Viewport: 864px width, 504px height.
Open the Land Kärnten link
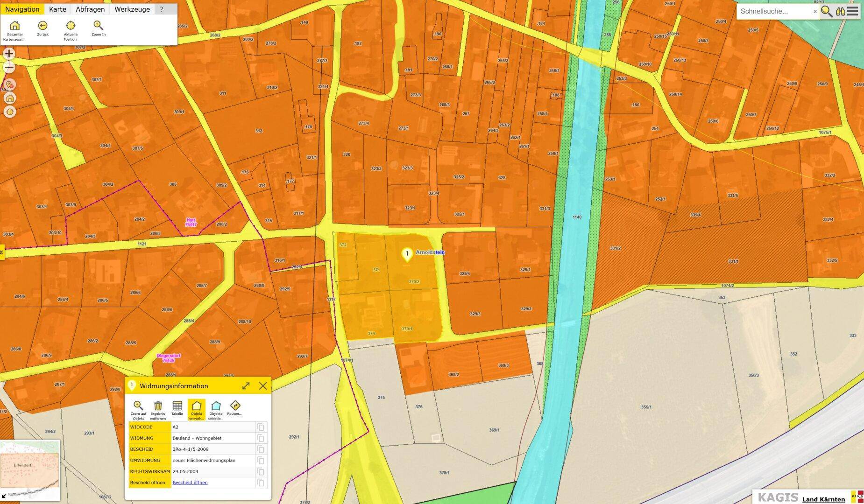823,499
